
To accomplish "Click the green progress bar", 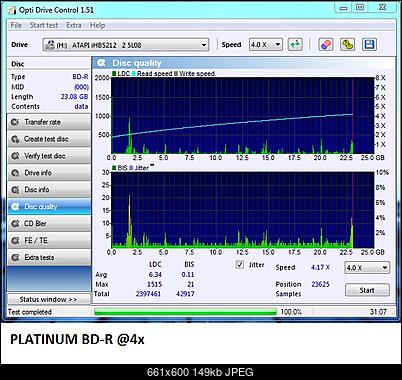I will click(185, 312).
